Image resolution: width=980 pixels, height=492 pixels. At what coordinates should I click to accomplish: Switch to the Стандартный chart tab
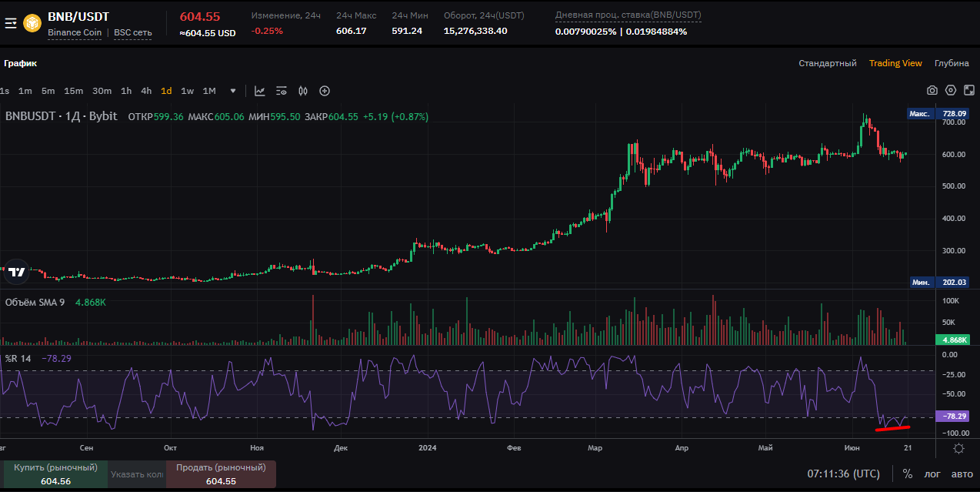click(x=827, y=63)
